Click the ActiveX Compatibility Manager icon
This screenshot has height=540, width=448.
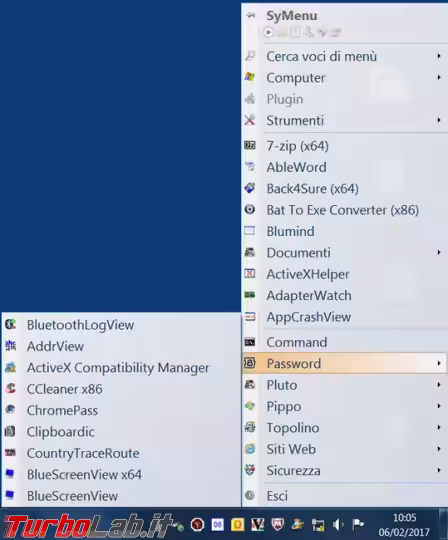pyautogui.click(x=11, y=367)
